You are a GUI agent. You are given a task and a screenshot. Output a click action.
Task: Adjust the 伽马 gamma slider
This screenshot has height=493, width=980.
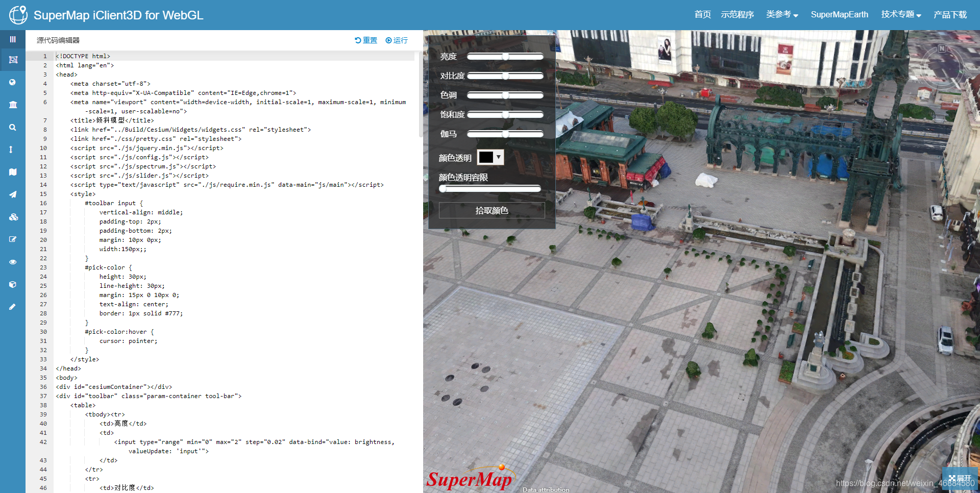(505, 134)
